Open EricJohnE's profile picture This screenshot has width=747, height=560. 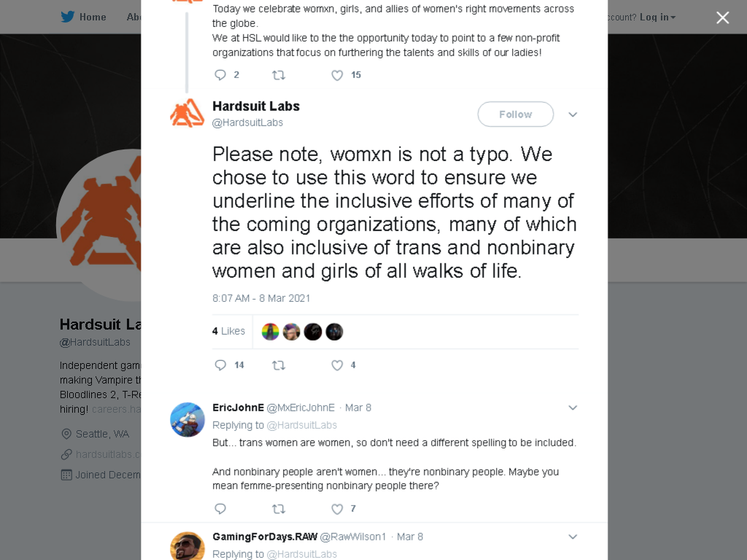[187, 419]
